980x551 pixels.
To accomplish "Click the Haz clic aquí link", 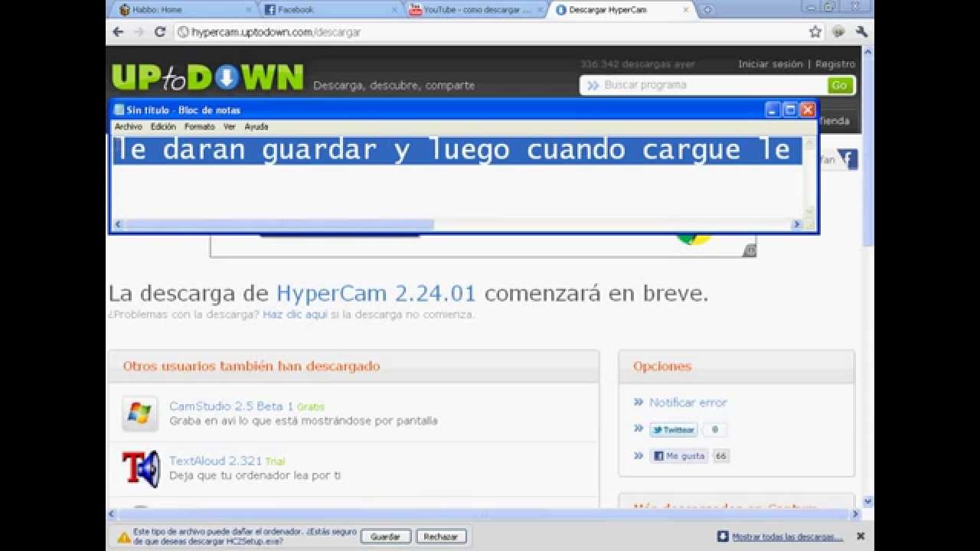I will click(x=295, y=315).
